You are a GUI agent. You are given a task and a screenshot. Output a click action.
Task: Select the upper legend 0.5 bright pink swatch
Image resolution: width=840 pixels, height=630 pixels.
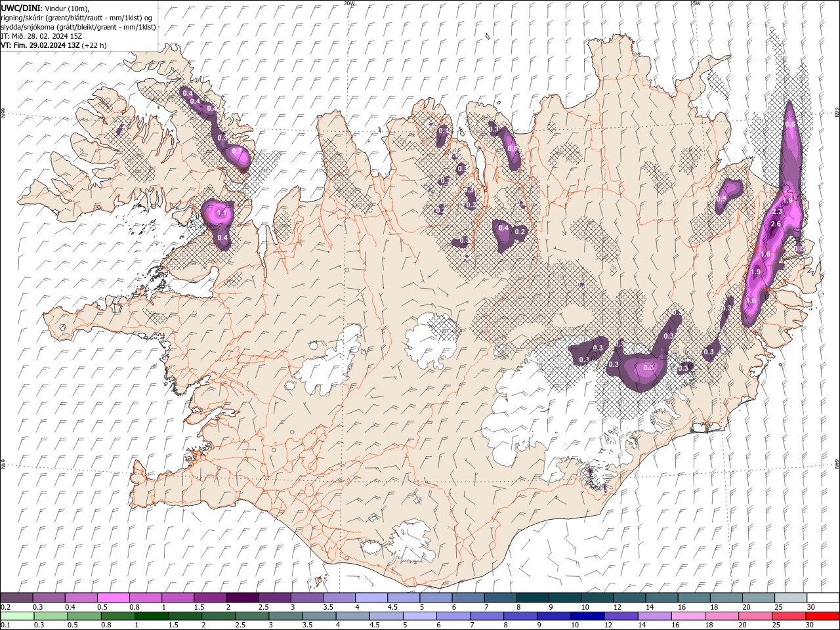113,598
